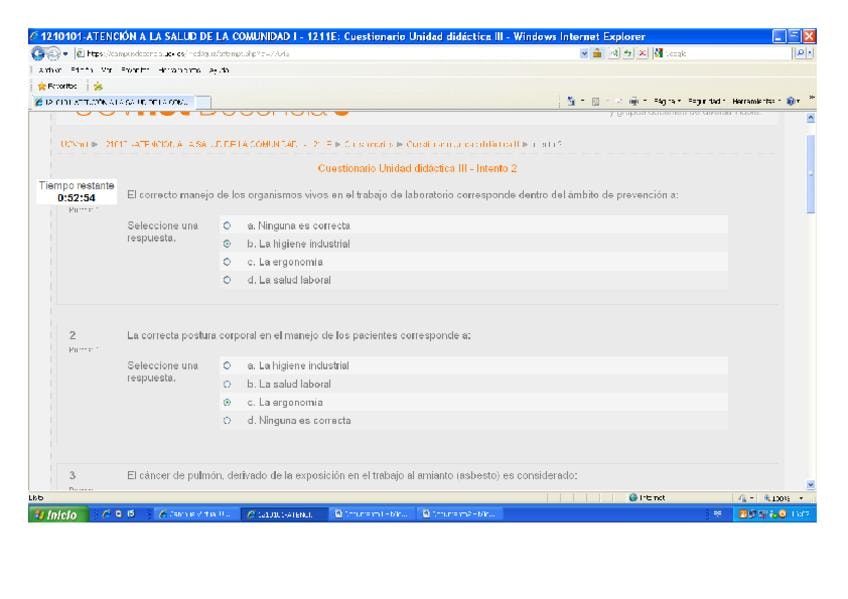The image size is (848, 599).
Task: Open the Ayuda menu
Action: [219, 70]
